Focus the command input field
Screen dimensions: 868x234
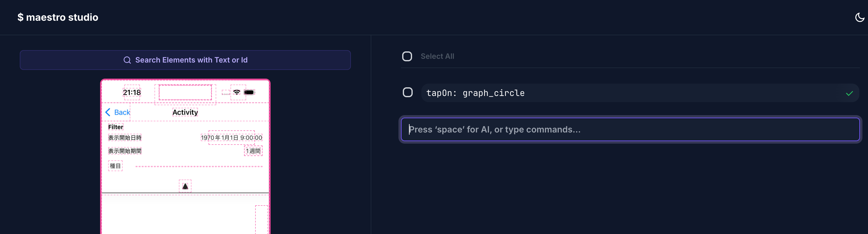[x=630, y=129]
